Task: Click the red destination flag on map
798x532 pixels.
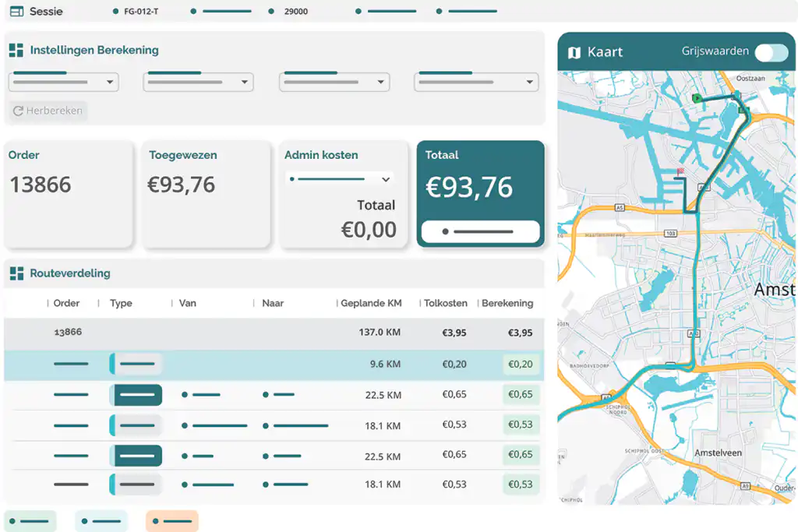Action: (x=680, y=172)
